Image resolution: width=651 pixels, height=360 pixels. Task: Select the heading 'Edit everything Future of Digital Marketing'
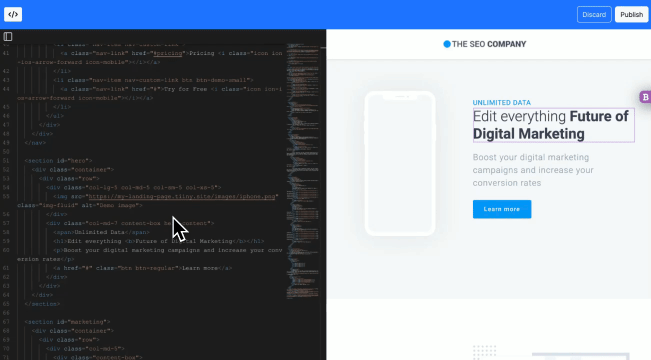[553, 125]
